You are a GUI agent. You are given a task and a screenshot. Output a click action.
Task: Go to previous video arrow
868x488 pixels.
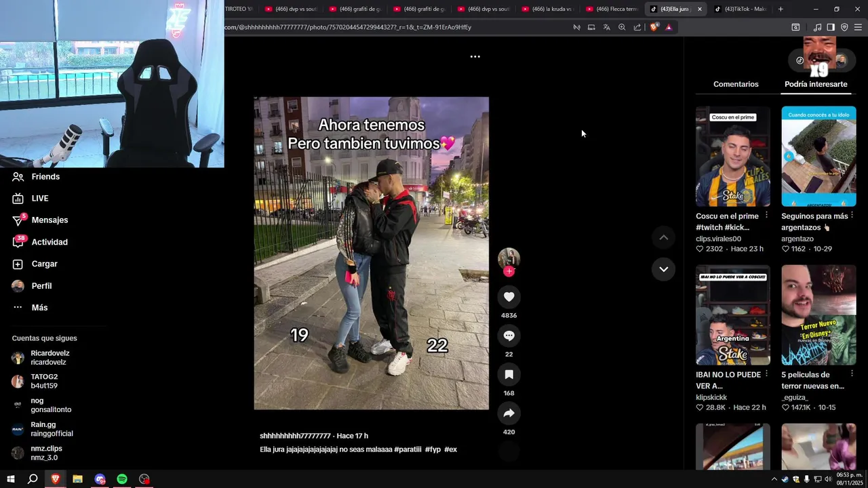pos(663,237)
